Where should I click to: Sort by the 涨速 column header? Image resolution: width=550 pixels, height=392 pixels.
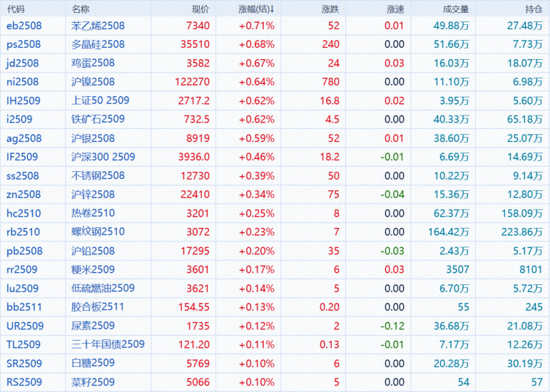point(394,9)
